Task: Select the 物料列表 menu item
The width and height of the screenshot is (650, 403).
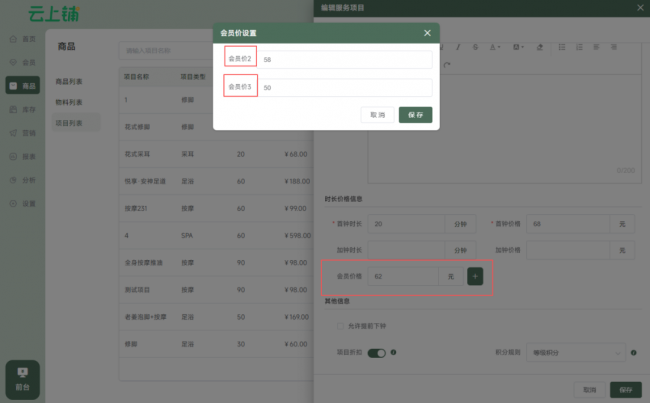Action: tap(69, 102)
